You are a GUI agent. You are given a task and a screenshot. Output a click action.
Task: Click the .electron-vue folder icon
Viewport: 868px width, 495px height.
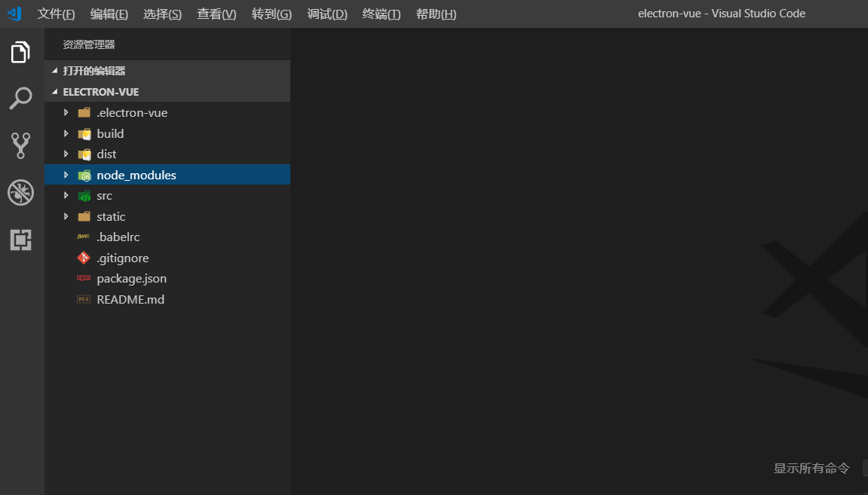pyautogui.click(x=84, y=113)
